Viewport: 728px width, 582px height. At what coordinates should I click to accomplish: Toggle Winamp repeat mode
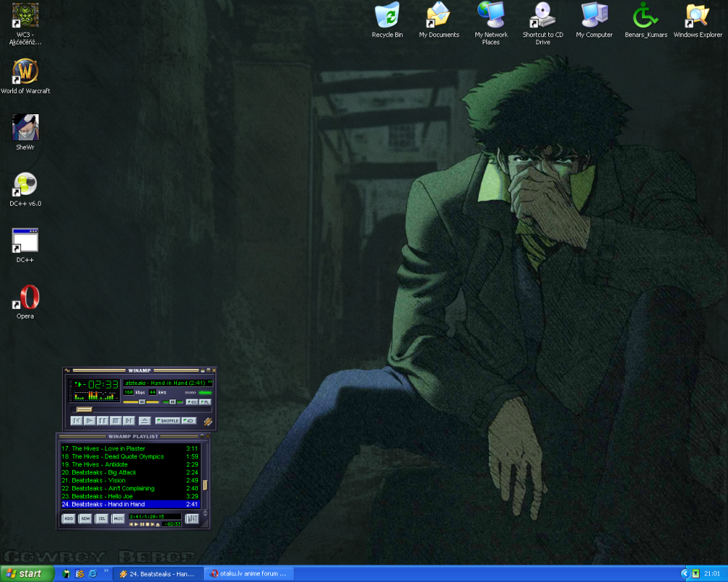(x=189, y=421)
